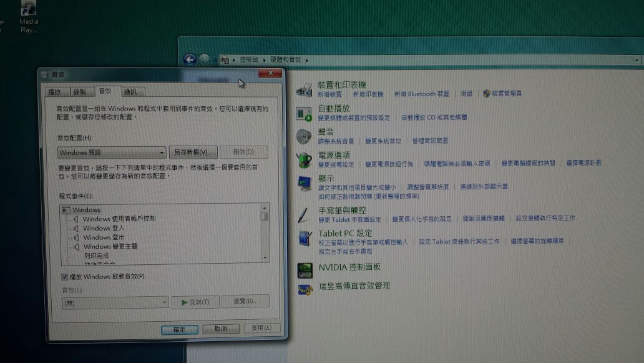Screen dimensions: 644x363
Task: Click the Windows group icon in event list
Action: [x=66, y=210]
